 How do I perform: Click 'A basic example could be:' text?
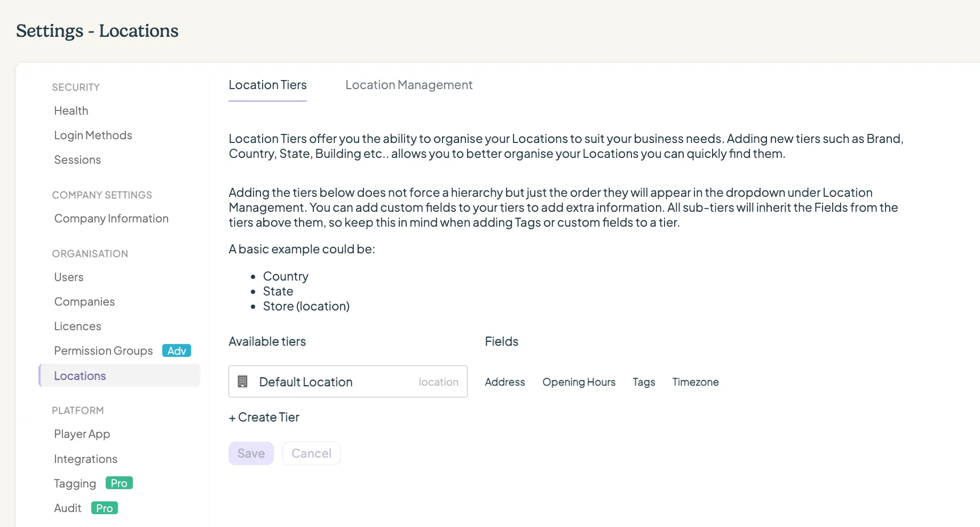[x=302, y=249]
